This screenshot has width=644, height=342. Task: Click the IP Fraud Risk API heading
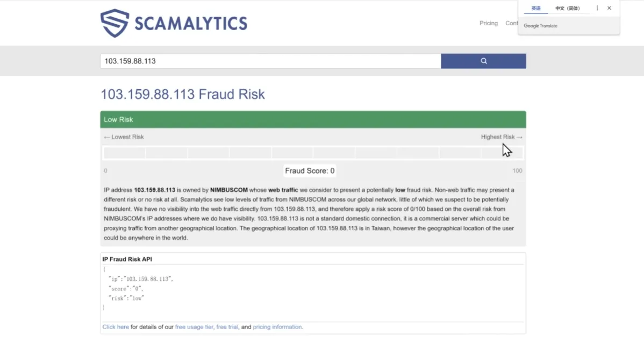[127, 259]
